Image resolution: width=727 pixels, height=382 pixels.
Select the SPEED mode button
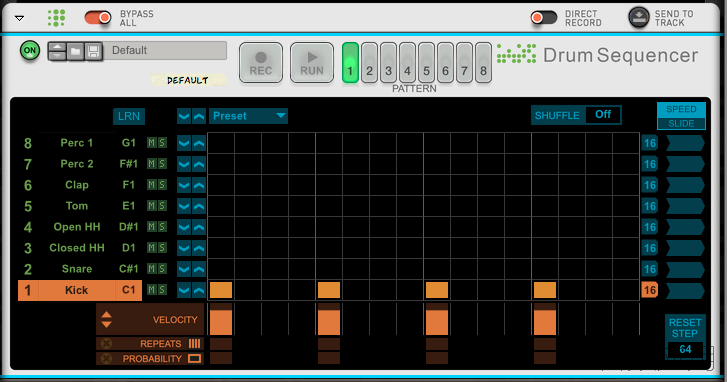(681, 109)
